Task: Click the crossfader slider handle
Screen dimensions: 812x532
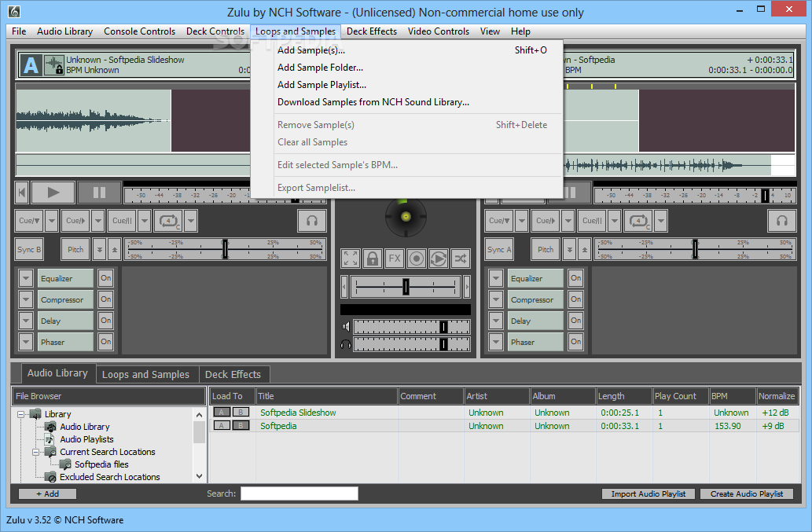Action: click(406, 286)
